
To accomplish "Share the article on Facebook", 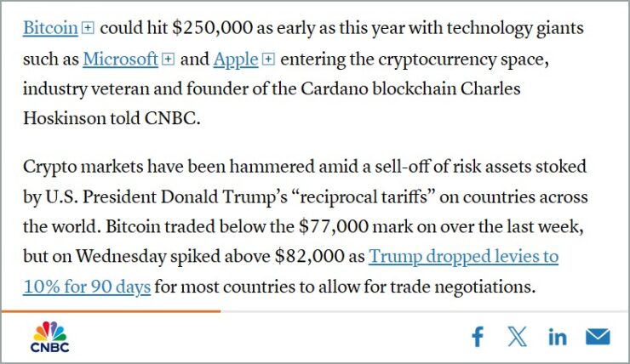I will pos(478,336).
